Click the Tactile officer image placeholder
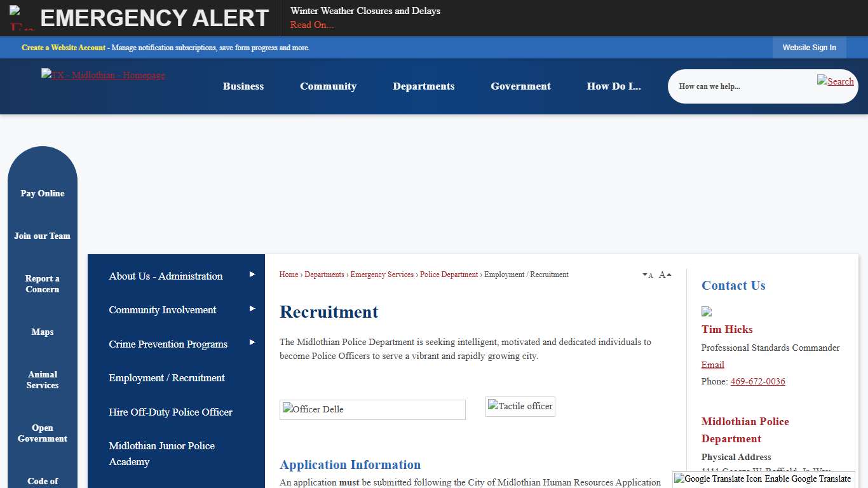 click(x=520, y=406)
